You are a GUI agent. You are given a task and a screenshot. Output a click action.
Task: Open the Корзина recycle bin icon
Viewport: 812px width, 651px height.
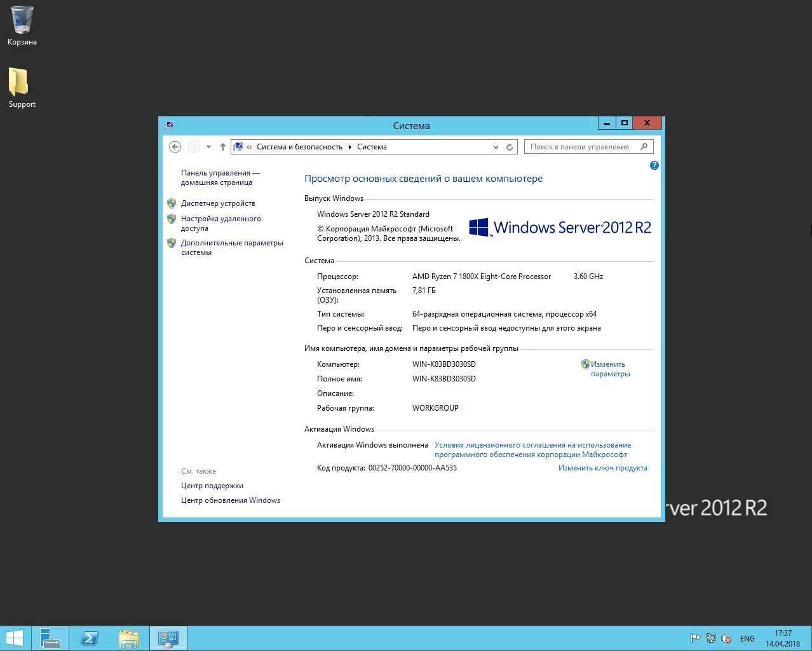click(x=22, y=25)
